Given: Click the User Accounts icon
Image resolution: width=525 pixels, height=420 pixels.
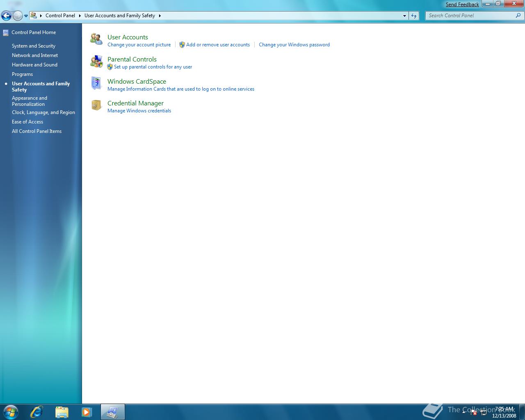Looking at the screenshot, I should pyautogui.click(x=96, y=39).
